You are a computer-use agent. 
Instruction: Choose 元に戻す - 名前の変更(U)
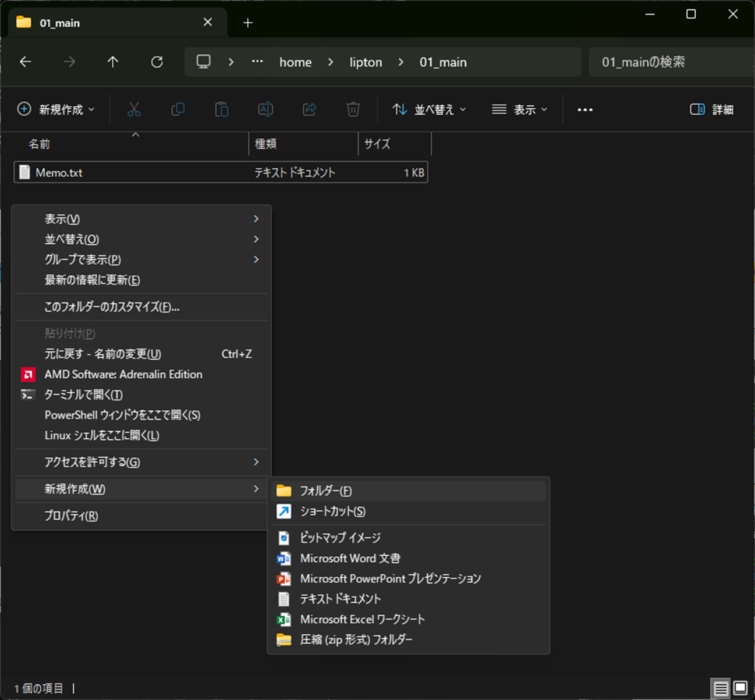[141, 354]
